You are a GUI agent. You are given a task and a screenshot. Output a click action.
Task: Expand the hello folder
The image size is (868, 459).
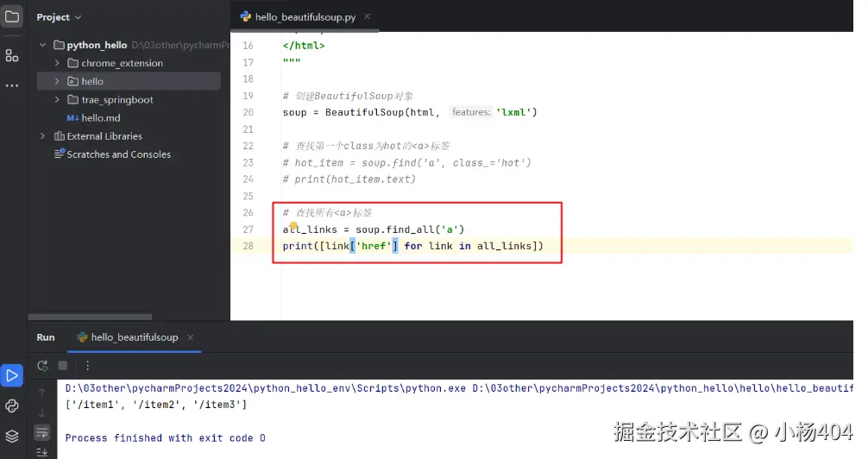(57, 81)
